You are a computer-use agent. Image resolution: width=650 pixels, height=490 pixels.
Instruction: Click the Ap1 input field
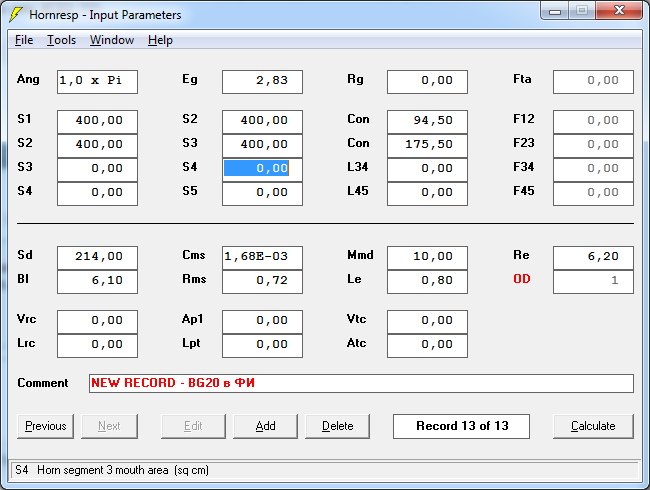point(262,322)
